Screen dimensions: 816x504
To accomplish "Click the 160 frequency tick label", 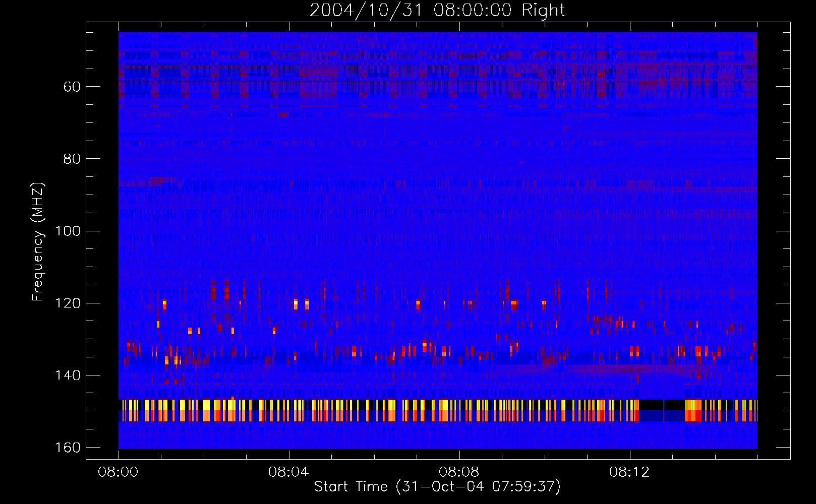I will click(x=68, y=448).
